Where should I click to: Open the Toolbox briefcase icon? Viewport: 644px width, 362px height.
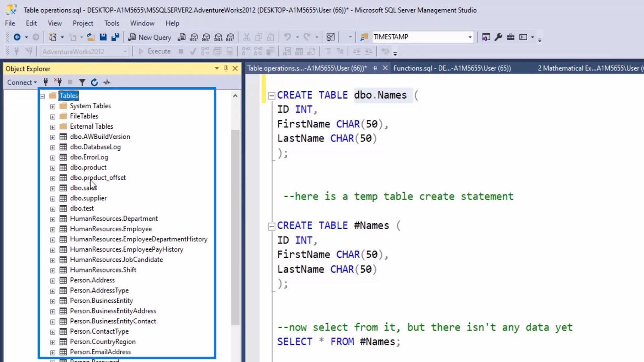(510, 37)
